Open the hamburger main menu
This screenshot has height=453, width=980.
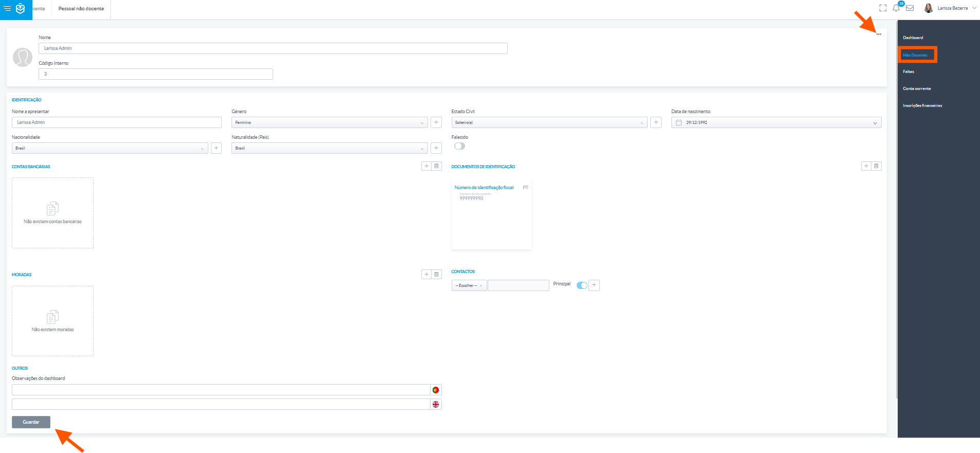[x=7, y=9]
